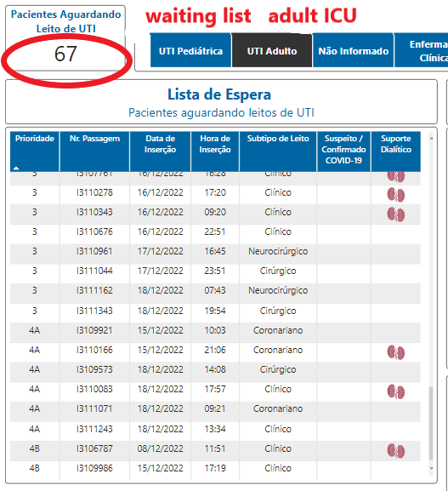The height and width of the screenshot is (491, 448).
Task: Click the scrollbar down arrow of the table
Action: (x=431, y=468)
